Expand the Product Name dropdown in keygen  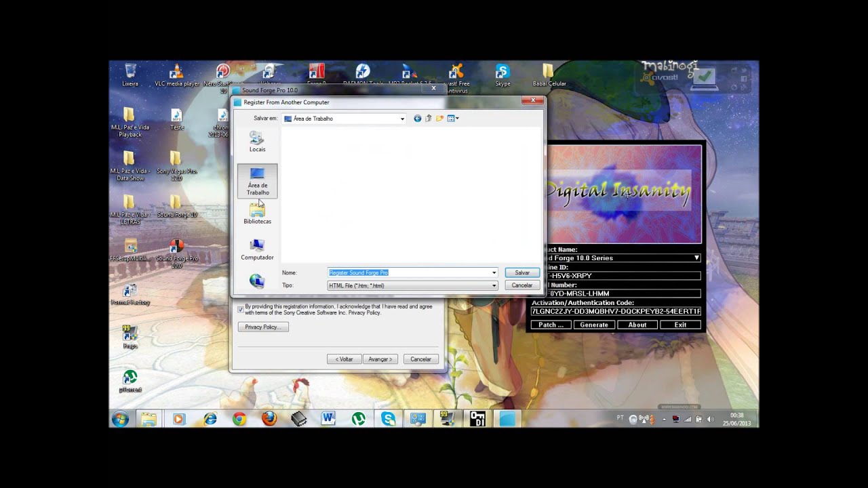(x=696, y=258)
